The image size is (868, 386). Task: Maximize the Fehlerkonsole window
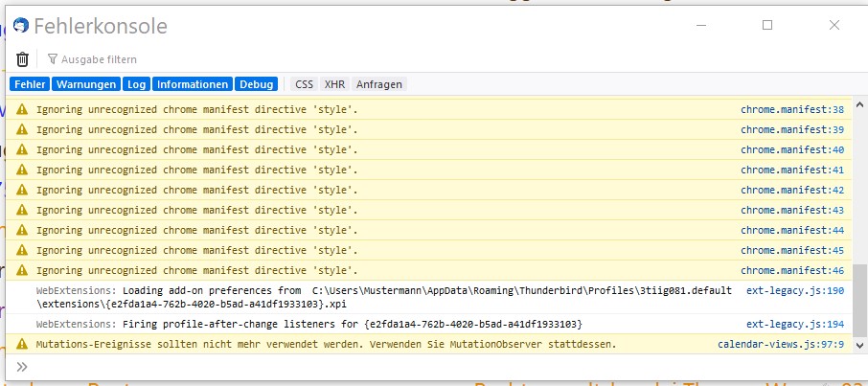tap(766, 26)
